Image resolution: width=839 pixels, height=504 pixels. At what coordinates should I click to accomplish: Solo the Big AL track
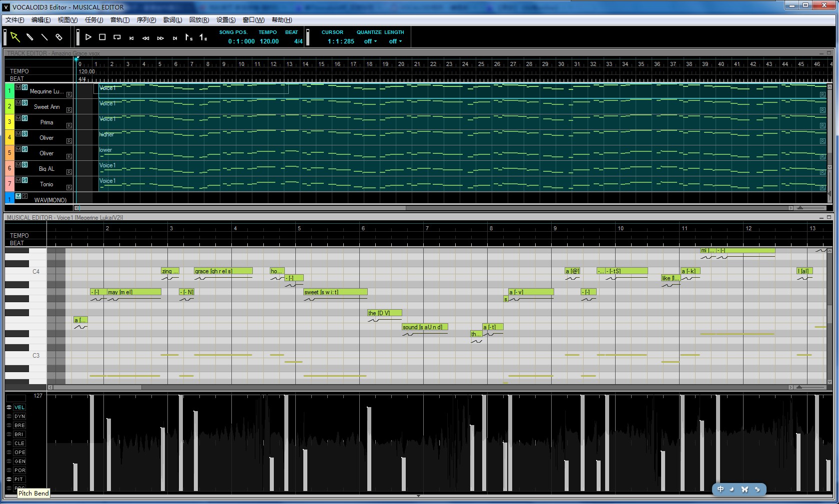click(24, 165)
